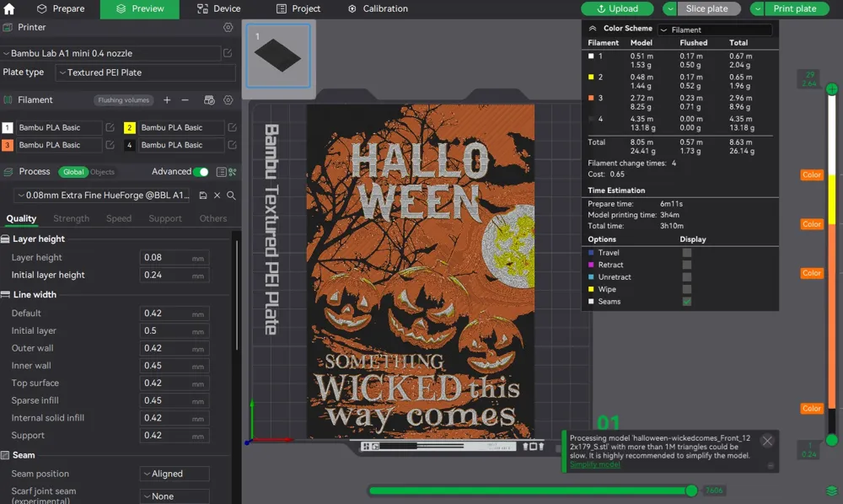Click the Simplify model link
Viewport: 843px width, 504px height.
594,464
